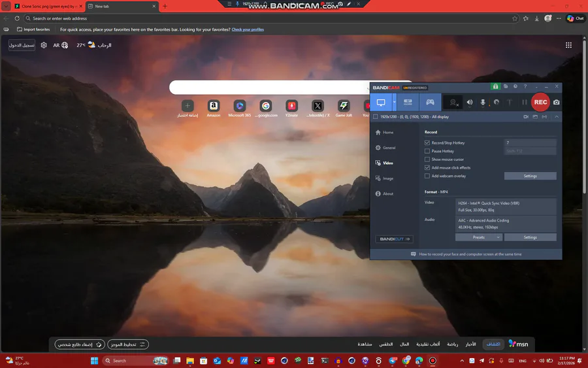Image resolution: width=588 pixels, height=368 pixels.
Task: Click the microphone icon in Bandicam toolbar
Action: 483,103
